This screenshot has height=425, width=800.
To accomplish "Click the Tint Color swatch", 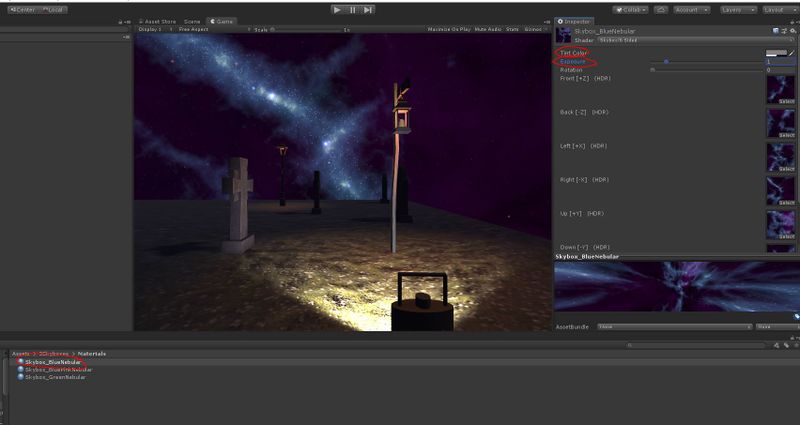I will point(776,53).
